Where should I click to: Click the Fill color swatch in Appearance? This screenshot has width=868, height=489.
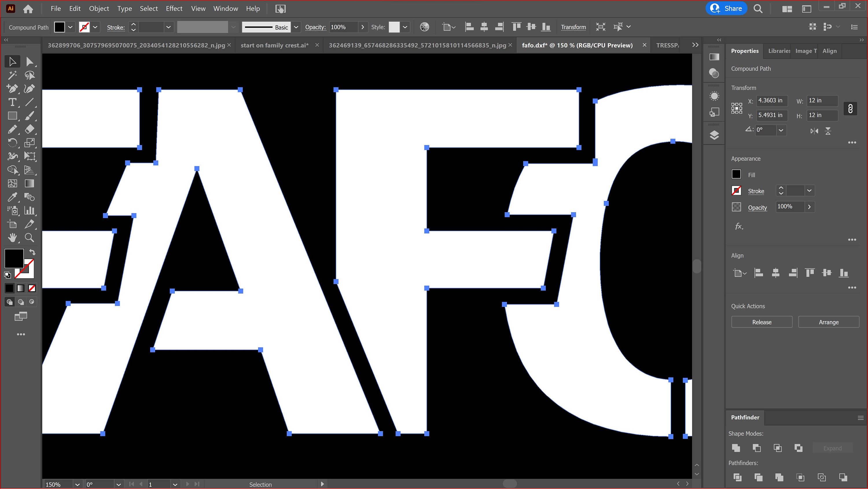coord(736,174)
